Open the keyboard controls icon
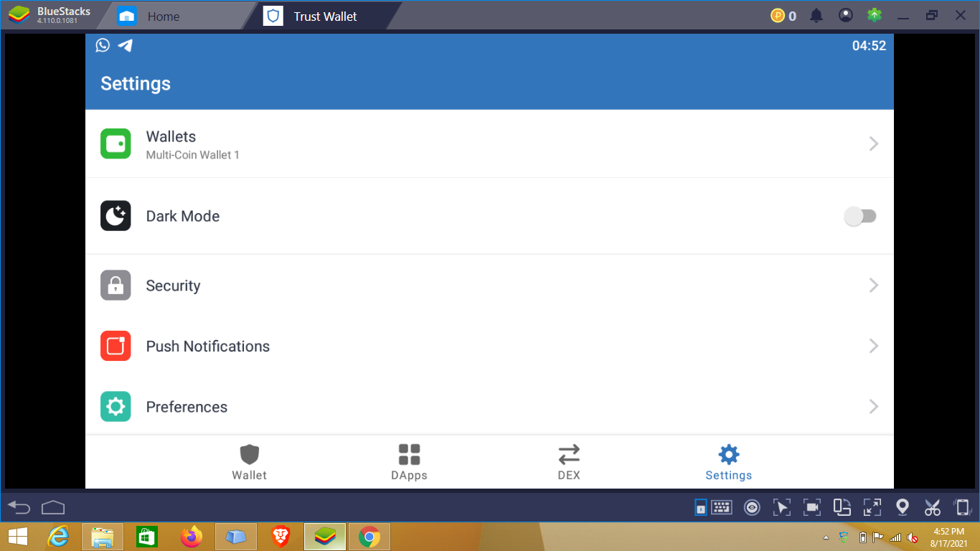This screenshot has height=551, width=980. (722, 507)
